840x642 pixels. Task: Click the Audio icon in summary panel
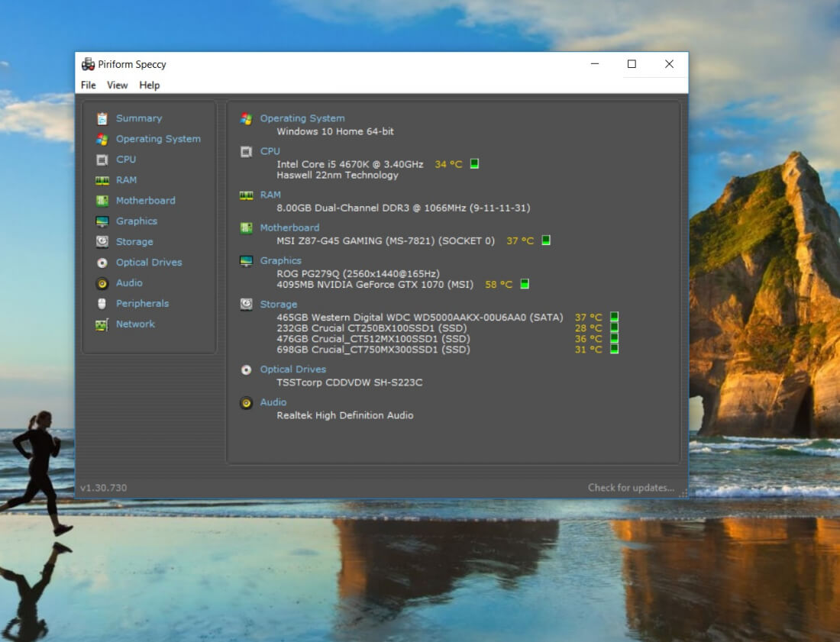(x=247, y=402)
